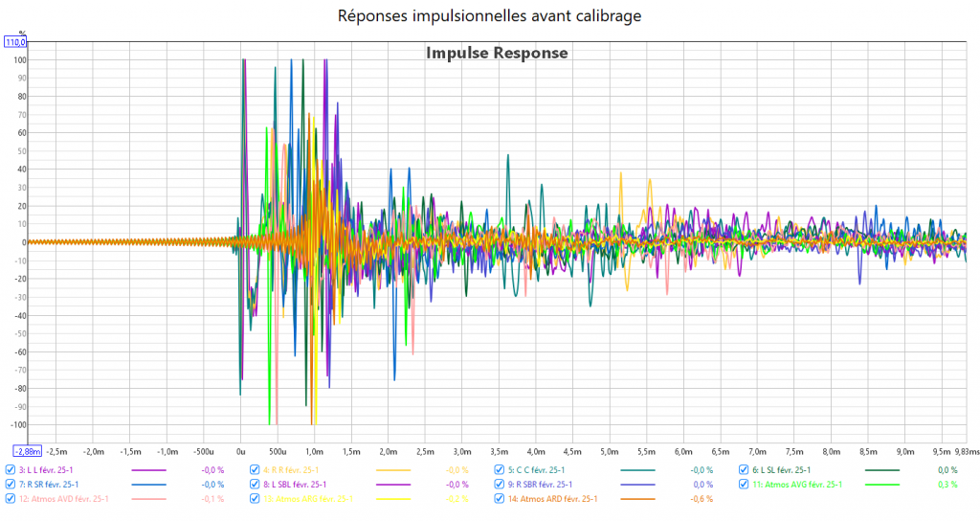Click the teal line swatch for C C

click(x=638, y=470)
